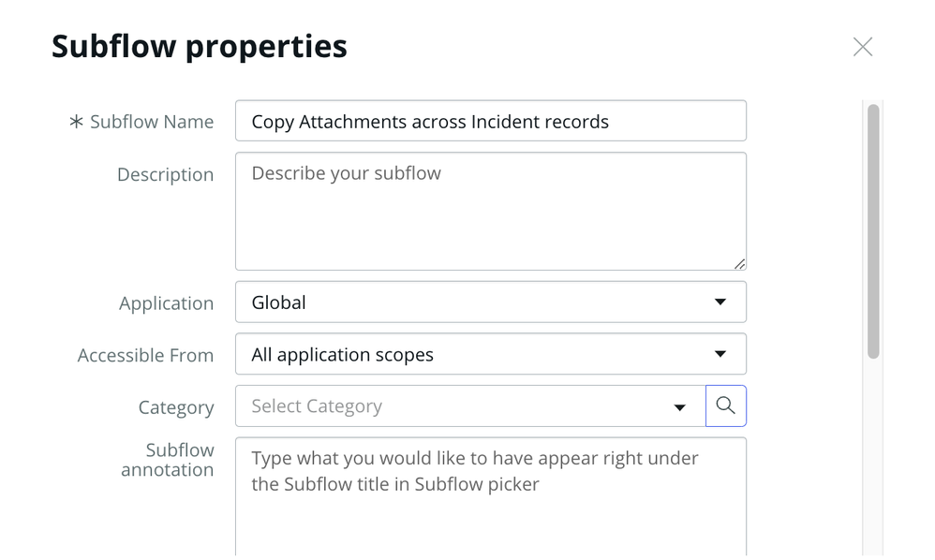Image resolution: width=935 pixels, height=560 pixels.
Task: Click the Category field's dropdown arrow icon
Action: 678,406
